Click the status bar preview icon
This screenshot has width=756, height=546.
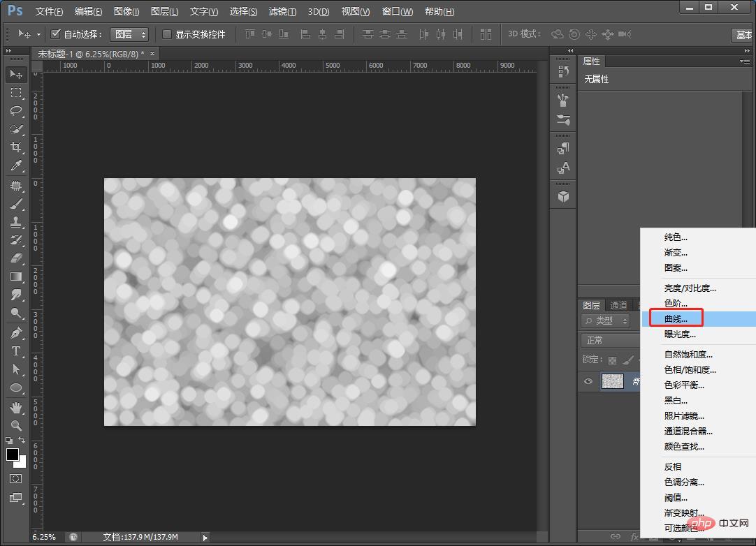point(73,537)
